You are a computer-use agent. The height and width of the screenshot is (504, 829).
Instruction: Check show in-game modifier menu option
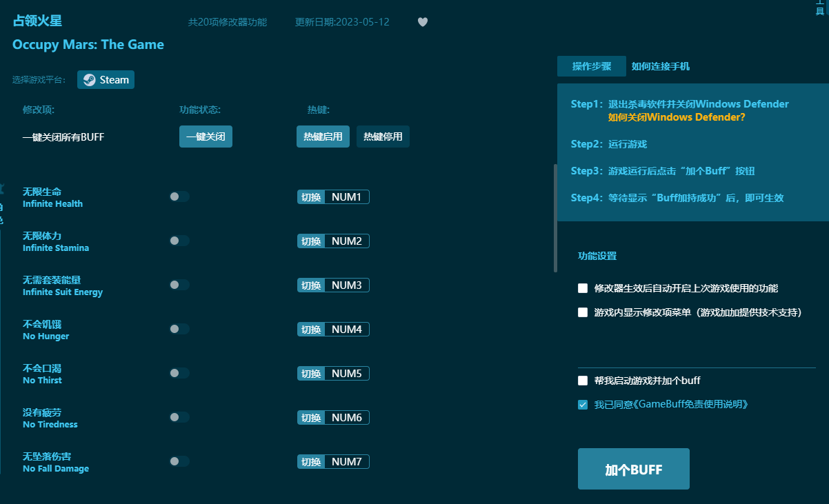(x=583, y=312)
